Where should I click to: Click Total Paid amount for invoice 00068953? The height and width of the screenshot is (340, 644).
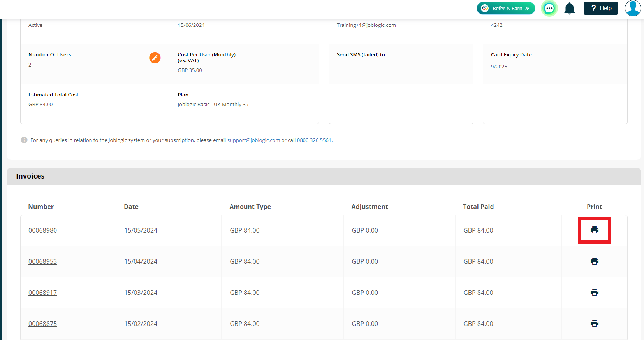pos(478,261)
